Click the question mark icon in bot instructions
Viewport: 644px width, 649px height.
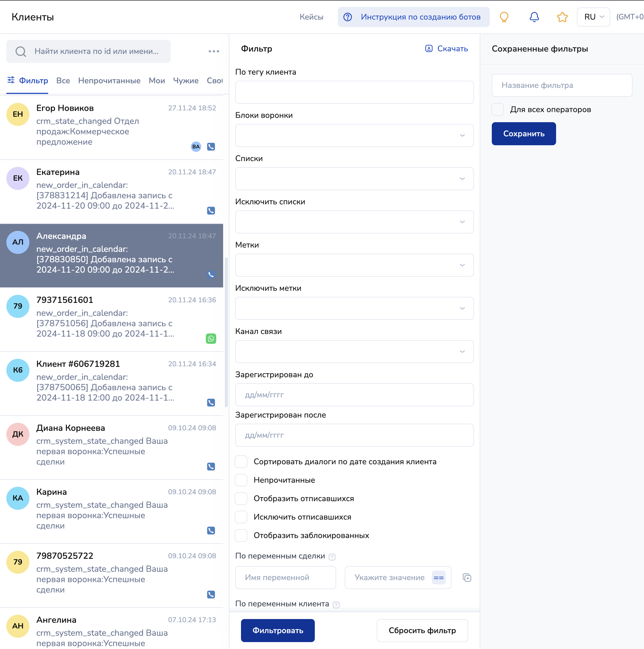click(348, 17)
